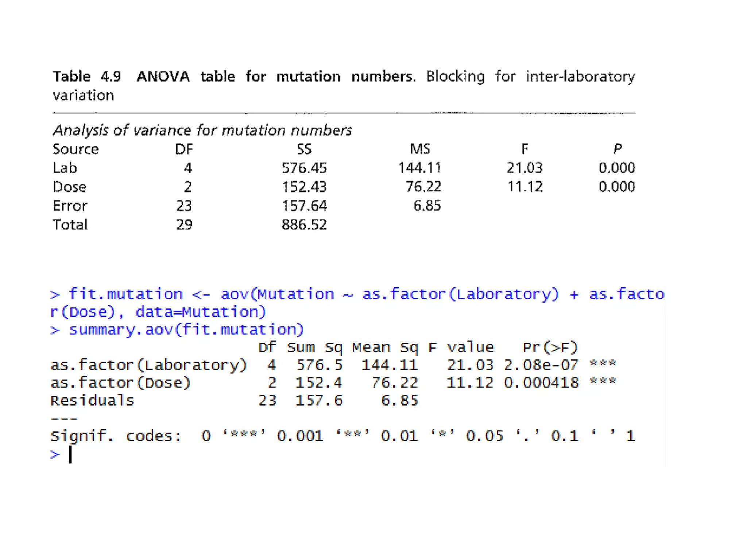Image resolution: width=747 pixels, height=560 pixels.
Task: Click the Total SS value 886.52
Action: tap(304, 225)
